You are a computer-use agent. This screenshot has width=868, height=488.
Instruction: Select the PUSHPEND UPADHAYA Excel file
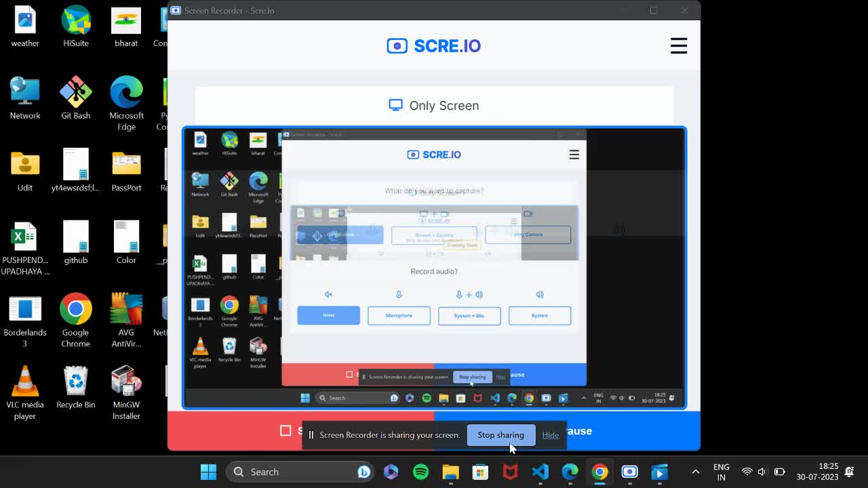(25, 249)
